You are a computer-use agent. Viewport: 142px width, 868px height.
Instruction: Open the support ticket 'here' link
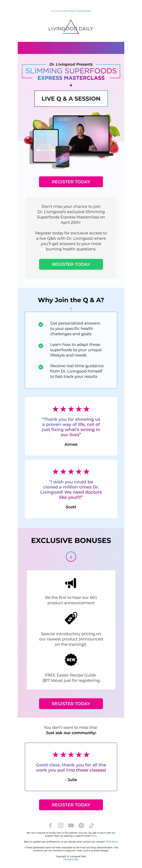[x=94, y=836]
